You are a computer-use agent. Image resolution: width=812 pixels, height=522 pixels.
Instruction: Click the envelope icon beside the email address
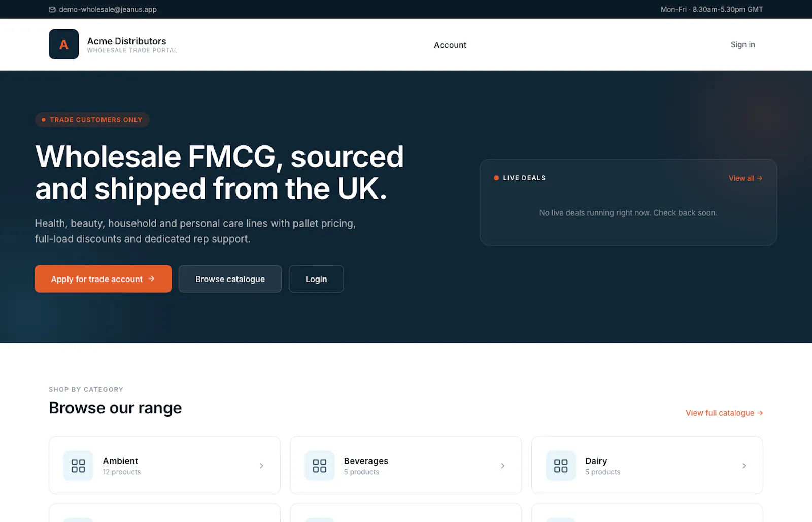[52, 10]
